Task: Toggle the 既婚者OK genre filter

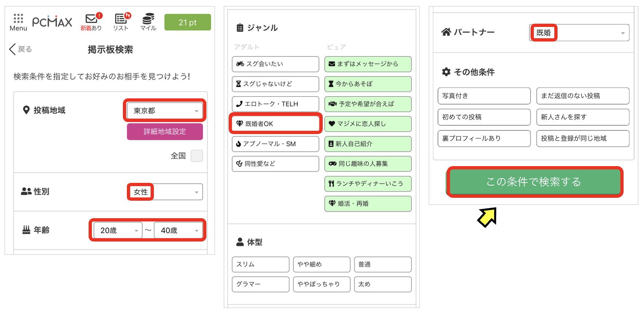Action: 275,124
